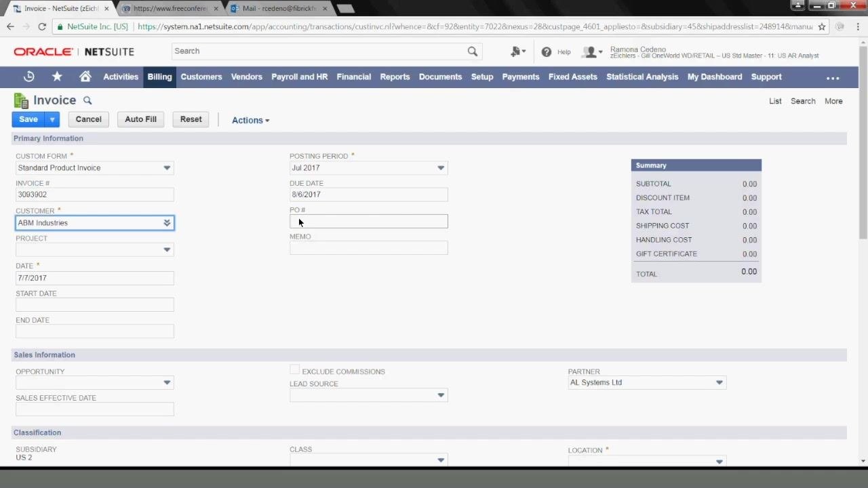Click the Due Date field
868x488 pixels.
coord(369,195)
